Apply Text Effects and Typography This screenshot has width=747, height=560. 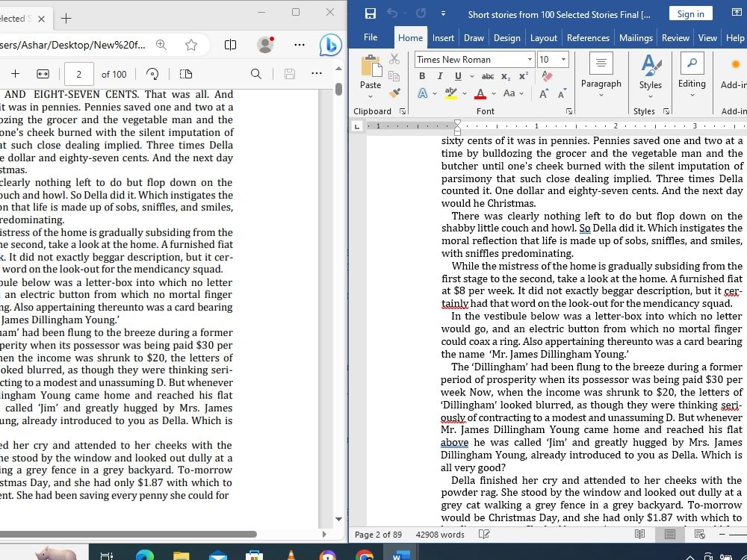point(423,93)
